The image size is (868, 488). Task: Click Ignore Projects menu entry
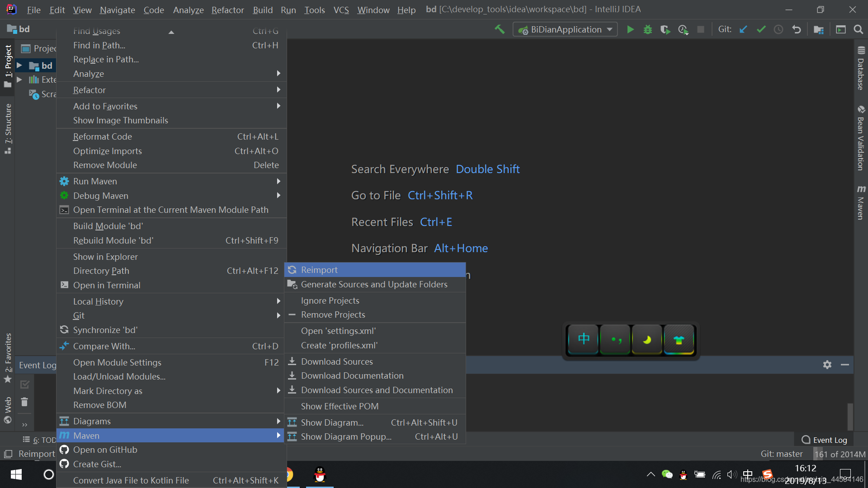375,300
